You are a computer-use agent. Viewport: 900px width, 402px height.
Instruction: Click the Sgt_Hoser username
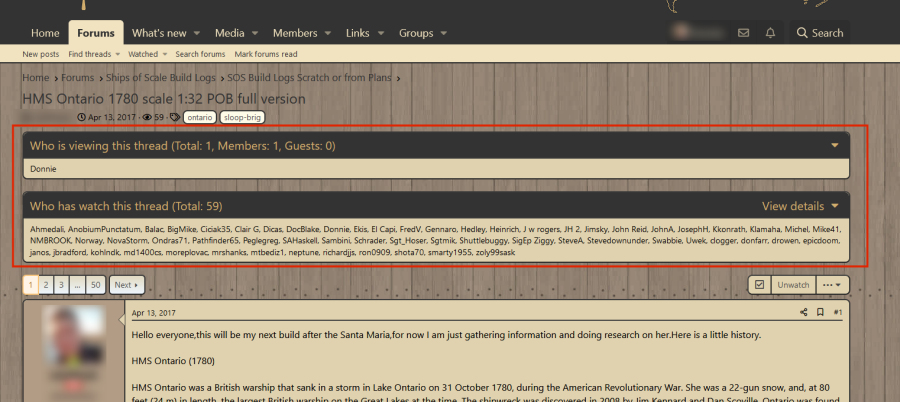click(x=404, y=241)
